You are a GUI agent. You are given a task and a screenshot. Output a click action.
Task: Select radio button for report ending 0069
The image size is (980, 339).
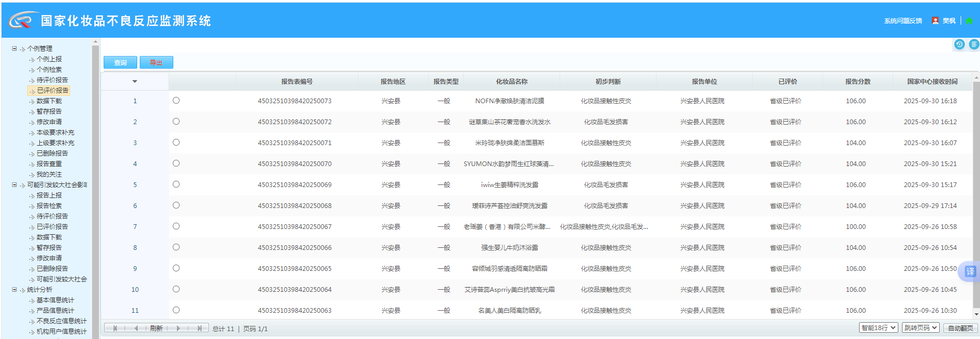pos(176,184)
